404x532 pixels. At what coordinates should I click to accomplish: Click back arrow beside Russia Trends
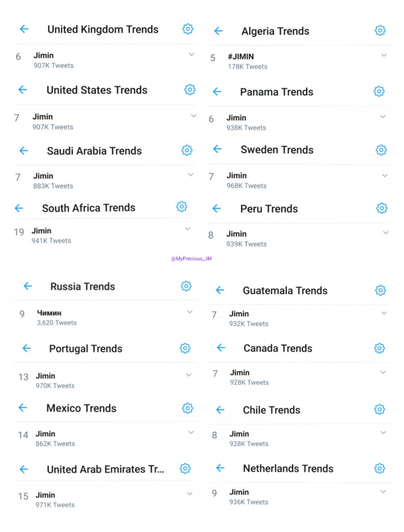[x=28, y=286]
